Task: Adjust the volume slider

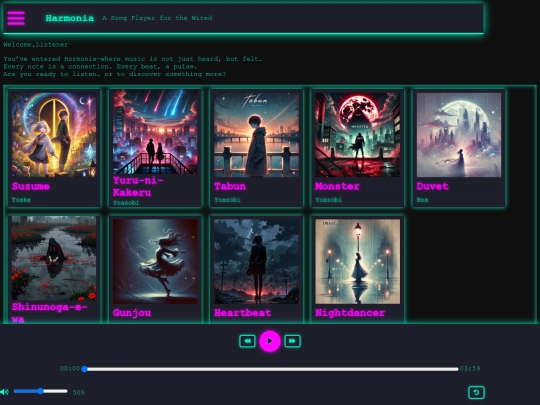Action: [41, 391]
